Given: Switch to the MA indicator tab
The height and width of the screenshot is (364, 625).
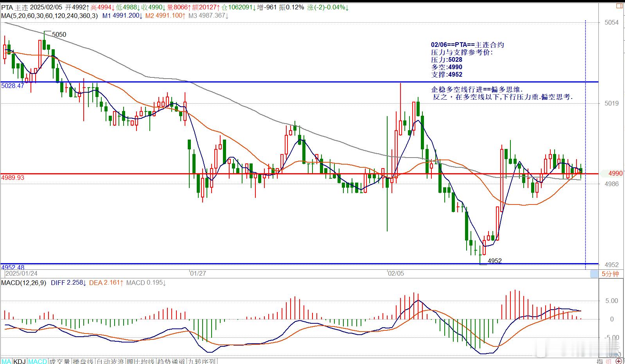Looking at the screenshot, I should pos(6,361).
